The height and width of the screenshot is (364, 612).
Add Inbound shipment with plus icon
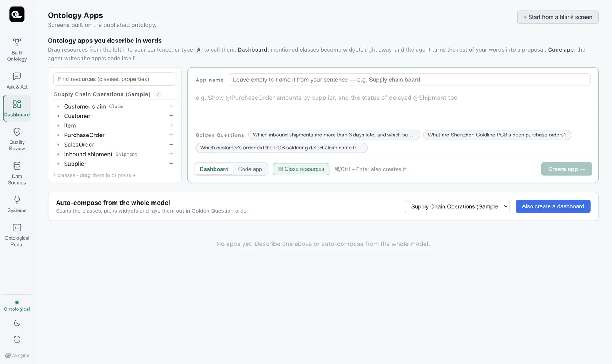(x=171, y=154)
